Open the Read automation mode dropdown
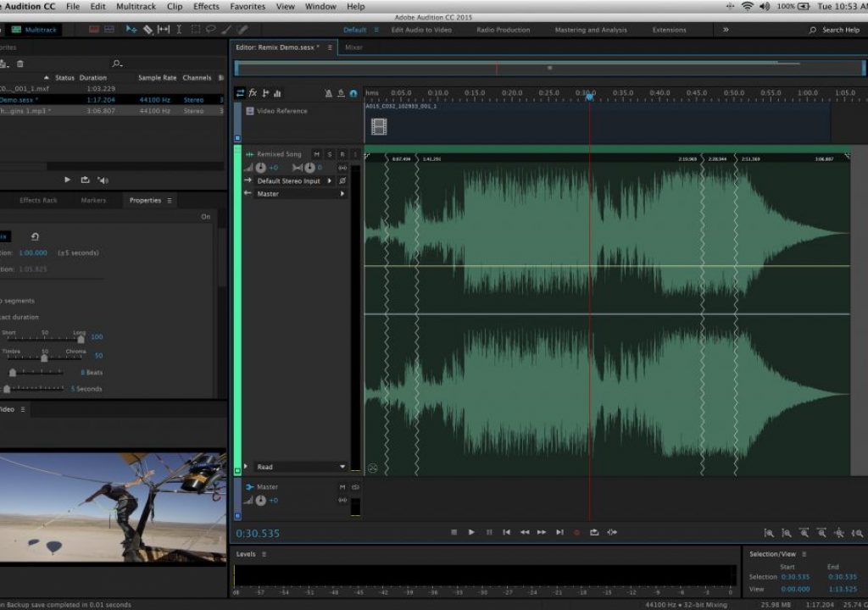Image resolution: width=868 pixels, height=610 pixels. (x=301, y=467)
